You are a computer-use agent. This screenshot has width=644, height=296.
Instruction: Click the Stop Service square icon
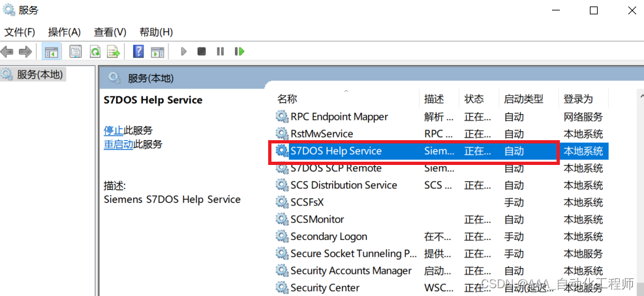click(x=201, y=52)
